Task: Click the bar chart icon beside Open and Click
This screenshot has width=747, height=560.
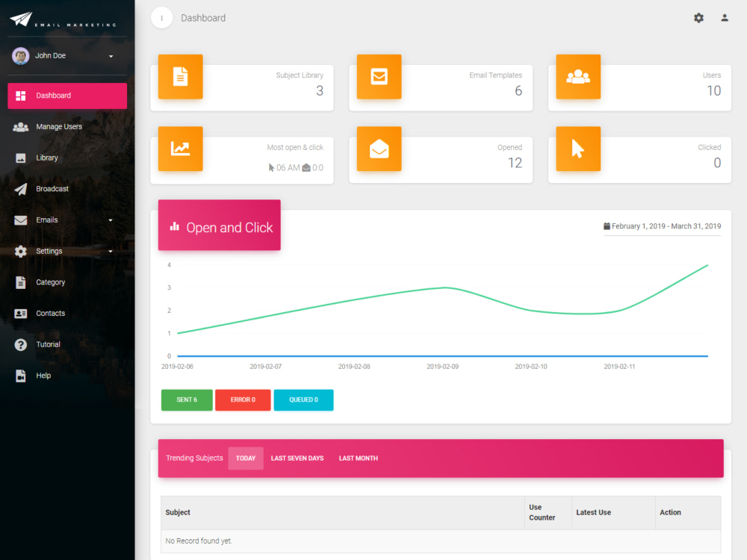Action: [x=175, y=227]
